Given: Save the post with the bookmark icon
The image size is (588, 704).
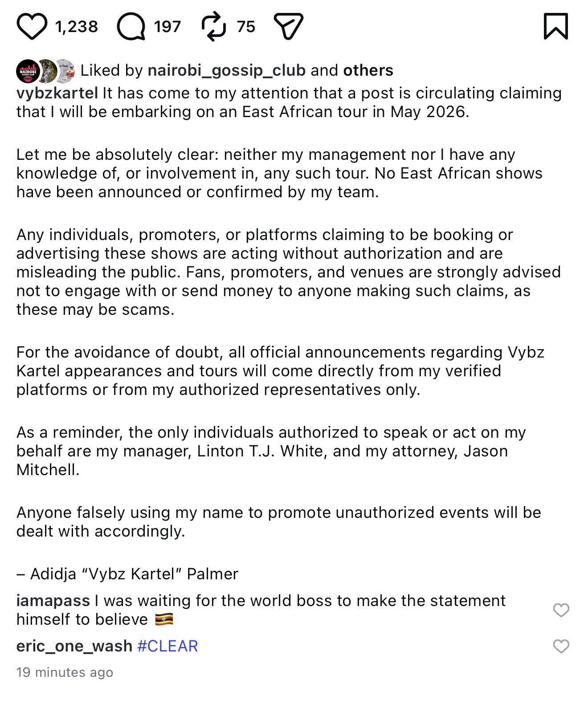Looking at the screenshot, I should coord(556,26).
